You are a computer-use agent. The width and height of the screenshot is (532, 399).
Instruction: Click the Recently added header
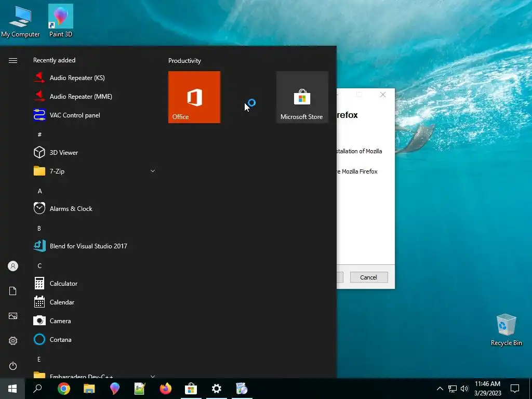[54, 60]
